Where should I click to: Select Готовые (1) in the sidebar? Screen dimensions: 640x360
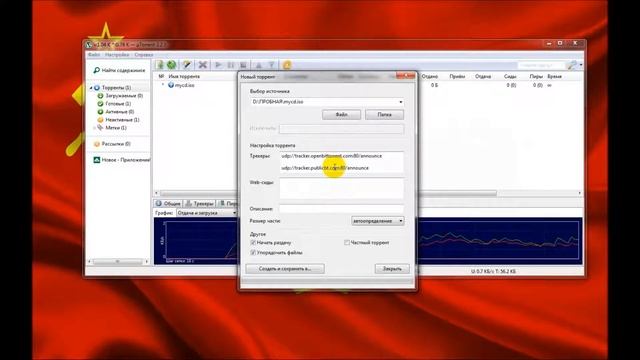tap(118, 104)
